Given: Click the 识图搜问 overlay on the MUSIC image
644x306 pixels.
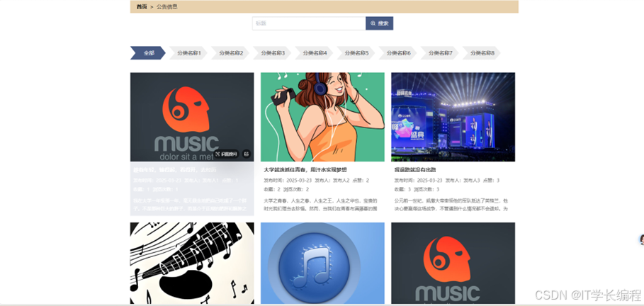Looking at the screenshot, I should 226,154.
